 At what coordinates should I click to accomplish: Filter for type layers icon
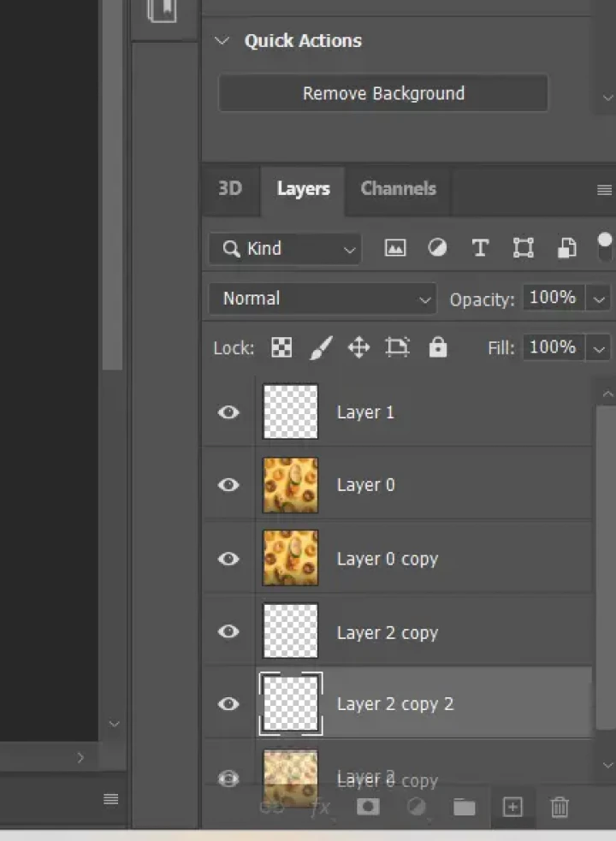(480, 248)
